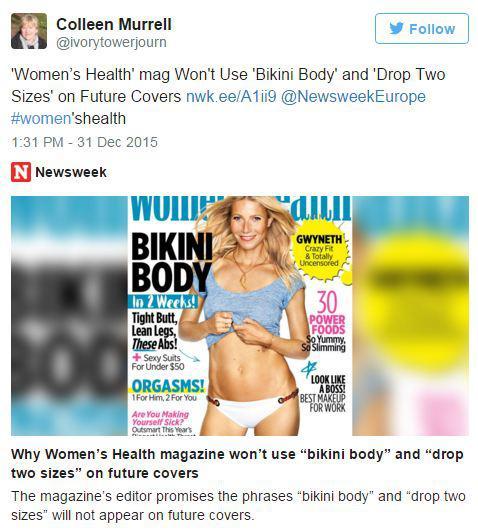Open the @ivorytowerjourn handle

pos(111,42)
